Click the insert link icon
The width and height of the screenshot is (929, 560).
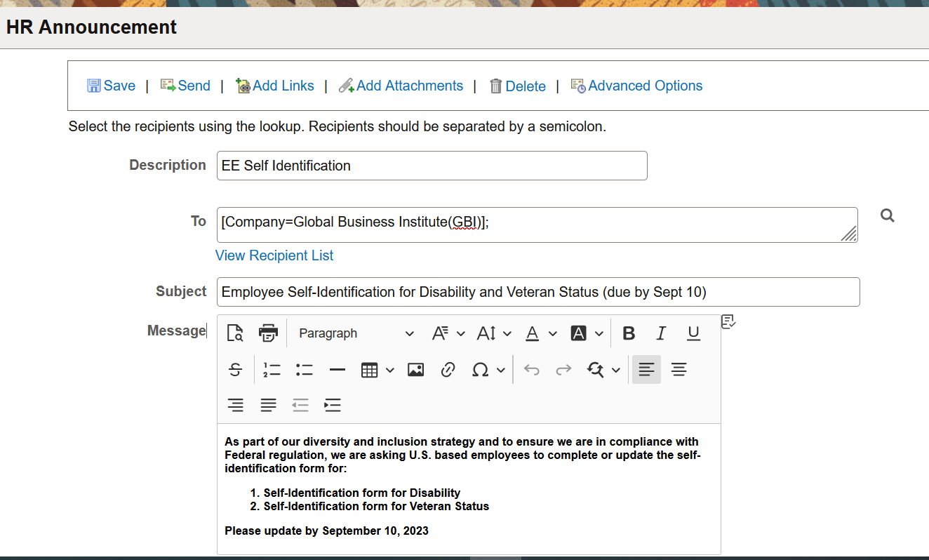click(448, 370)
